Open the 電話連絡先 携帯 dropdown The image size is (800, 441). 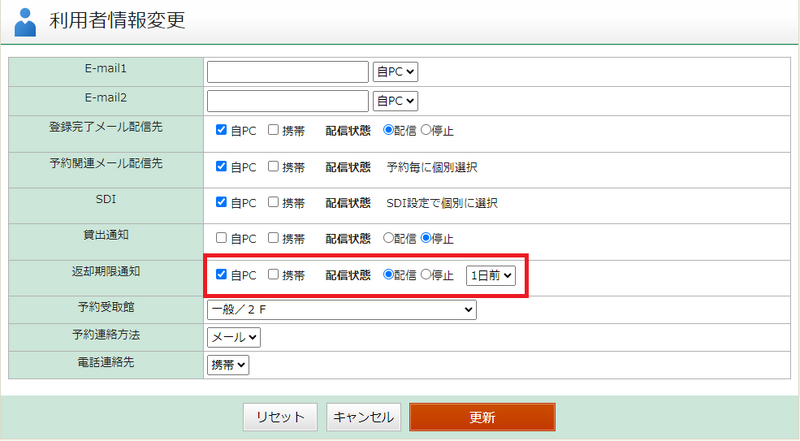pyautogui.click(x=228, y=365)
